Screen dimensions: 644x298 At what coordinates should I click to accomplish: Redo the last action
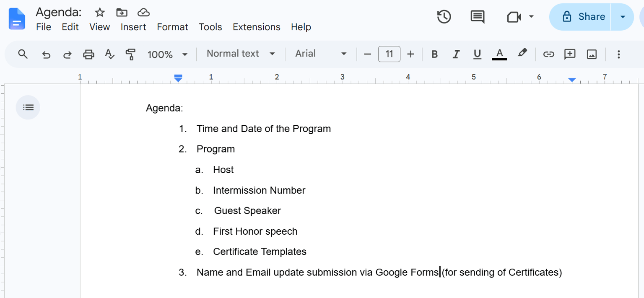(x=67, y=54)
